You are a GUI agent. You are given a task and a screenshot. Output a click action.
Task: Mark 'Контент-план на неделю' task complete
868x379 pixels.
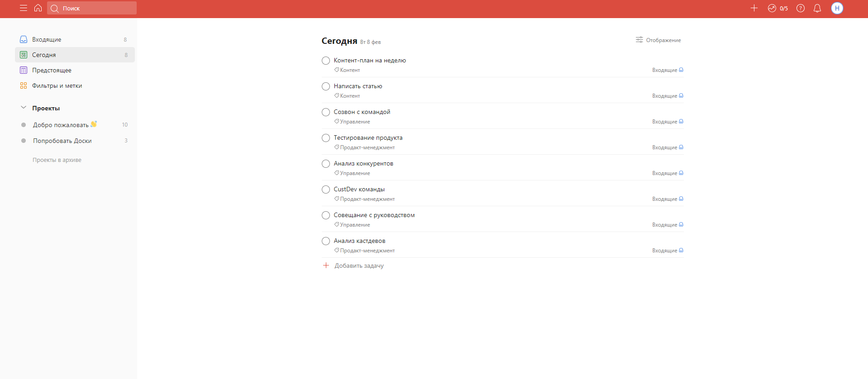(x=326, y=61)
